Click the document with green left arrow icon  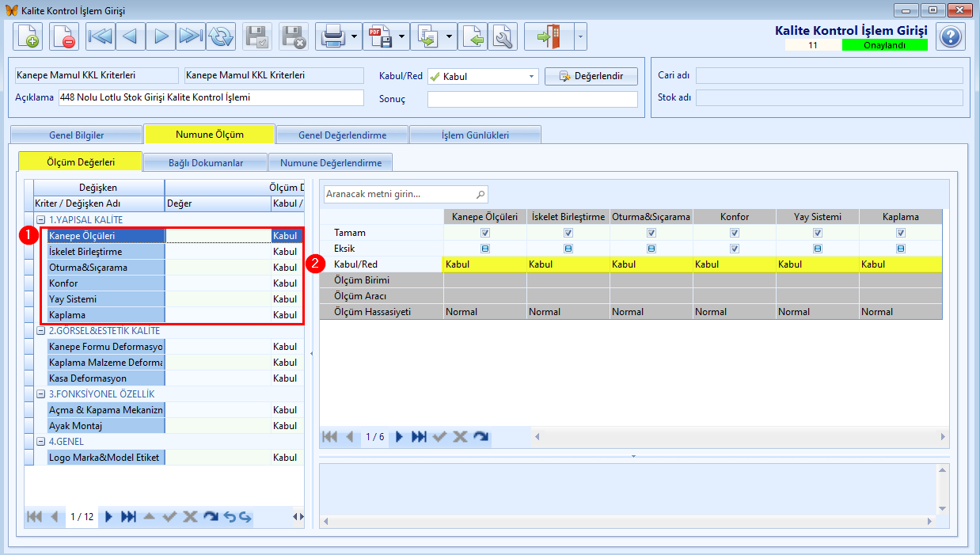[473, 36]
